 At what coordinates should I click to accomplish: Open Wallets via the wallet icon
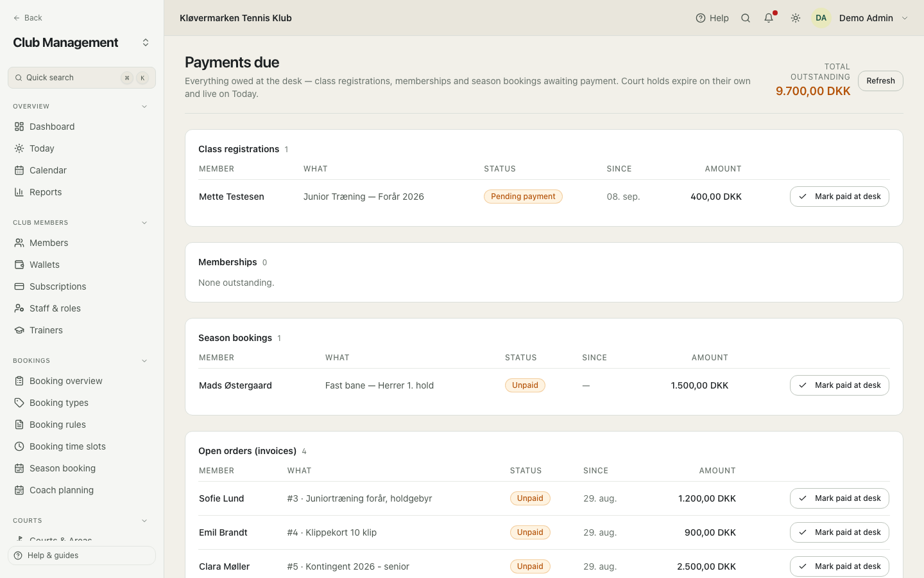19,265
